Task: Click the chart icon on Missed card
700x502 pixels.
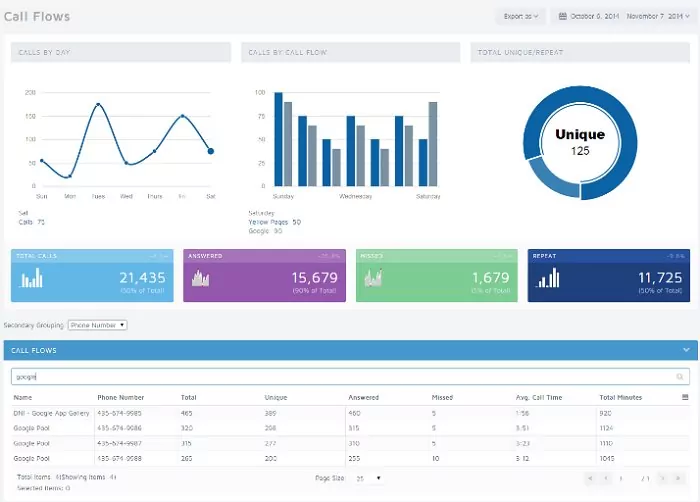Action: point(375,277)
